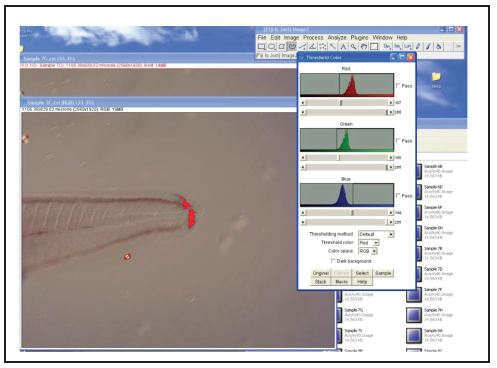This screenshot has height=368, width=497.
Task: Select the Magnifying glass zoom tool
Action: [x=353, y=47]
